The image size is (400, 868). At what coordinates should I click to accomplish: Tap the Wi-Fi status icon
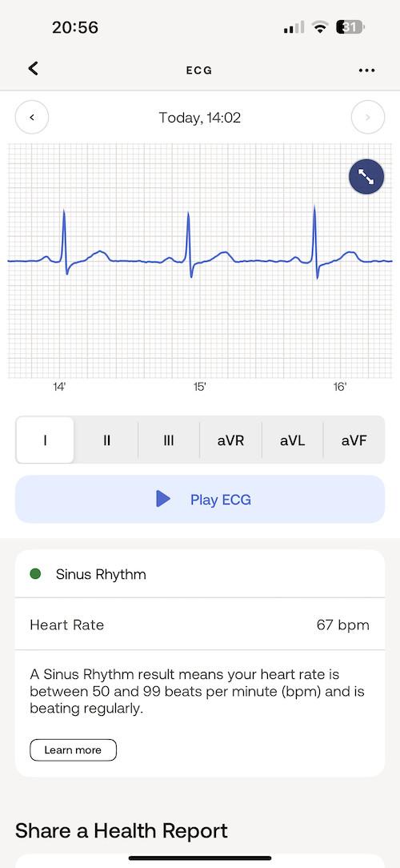point(320,27)
